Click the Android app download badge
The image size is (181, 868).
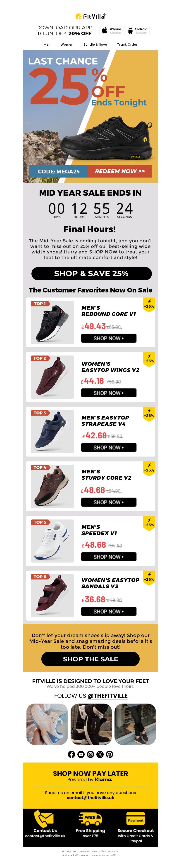[x=137, y=30]
